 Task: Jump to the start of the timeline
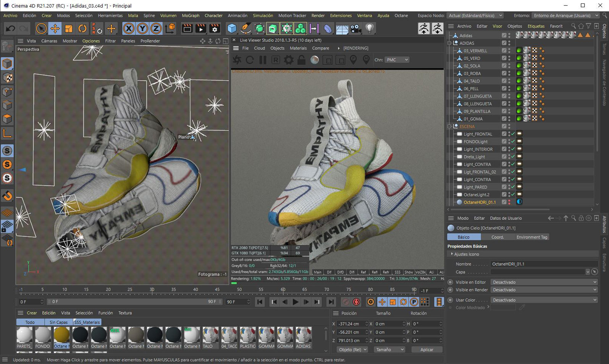[x=260, y=302]
